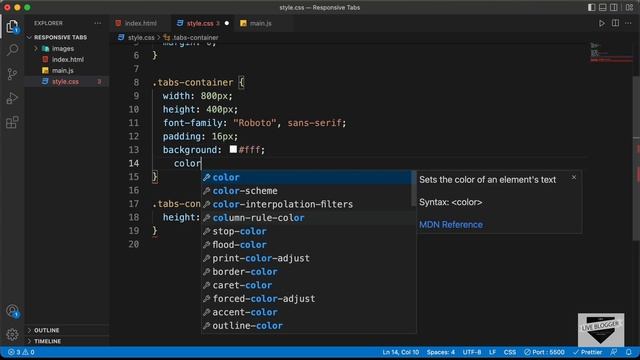Change end of line sequence LF
Screen dimensions: 640x360
tap(492, 352)
